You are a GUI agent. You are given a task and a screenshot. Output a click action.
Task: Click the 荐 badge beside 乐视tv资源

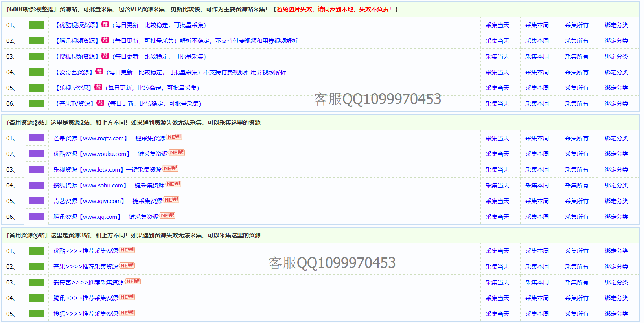(x=98, y=87)
